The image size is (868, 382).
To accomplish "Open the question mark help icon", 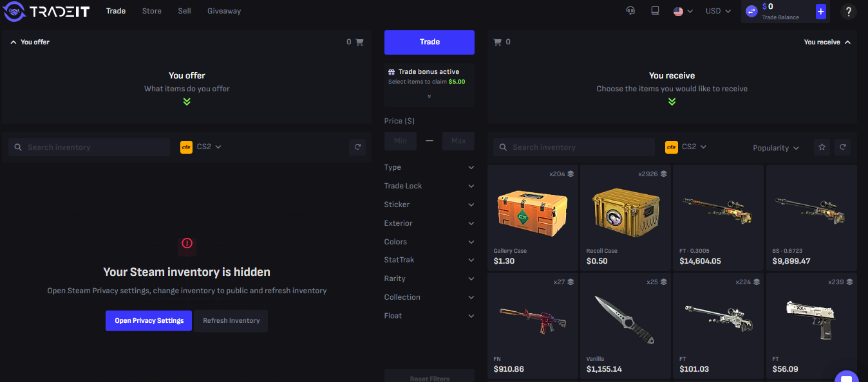I will [849, 12].
